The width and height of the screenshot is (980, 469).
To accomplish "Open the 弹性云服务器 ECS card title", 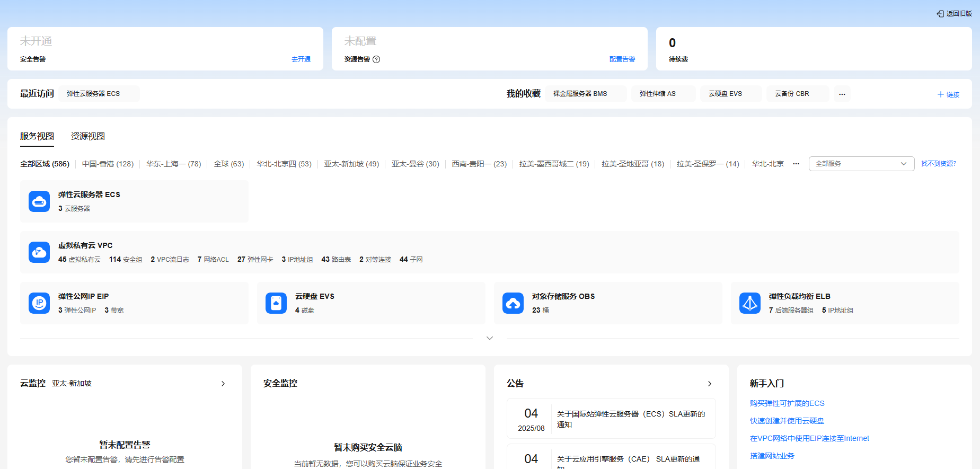I will (x=89, y=194).
